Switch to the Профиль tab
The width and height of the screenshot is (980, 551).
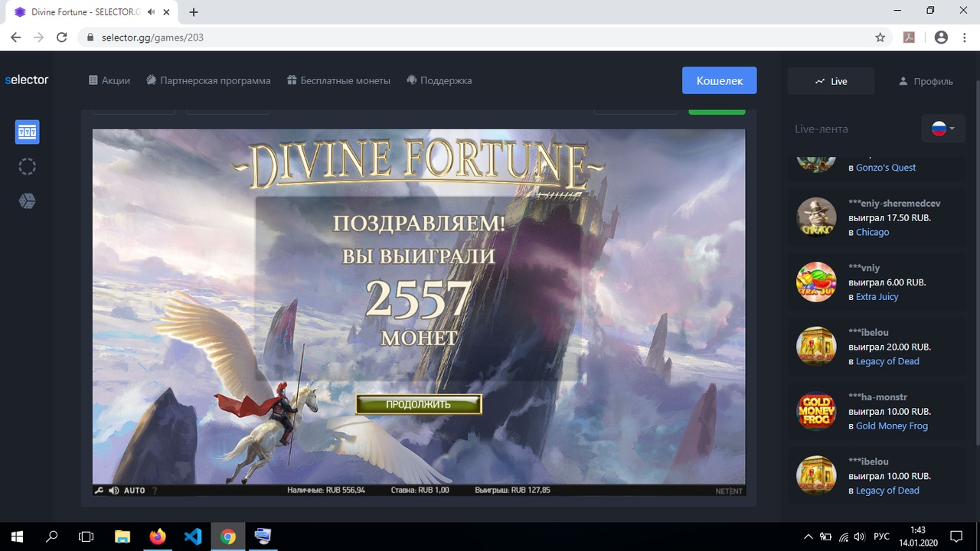(926, 81)
